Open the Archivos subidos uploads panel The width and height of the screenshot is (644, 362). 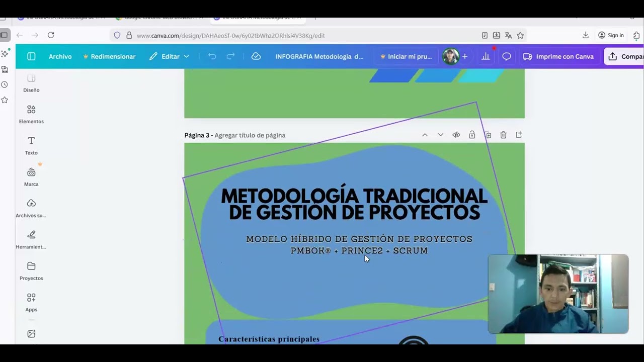[31, 208]
